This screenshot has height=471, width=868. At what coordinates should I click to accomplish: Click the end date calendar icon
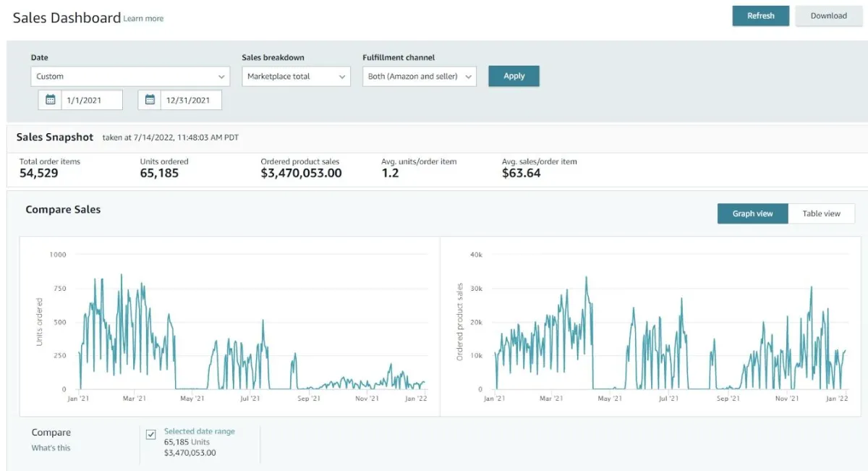150,101
